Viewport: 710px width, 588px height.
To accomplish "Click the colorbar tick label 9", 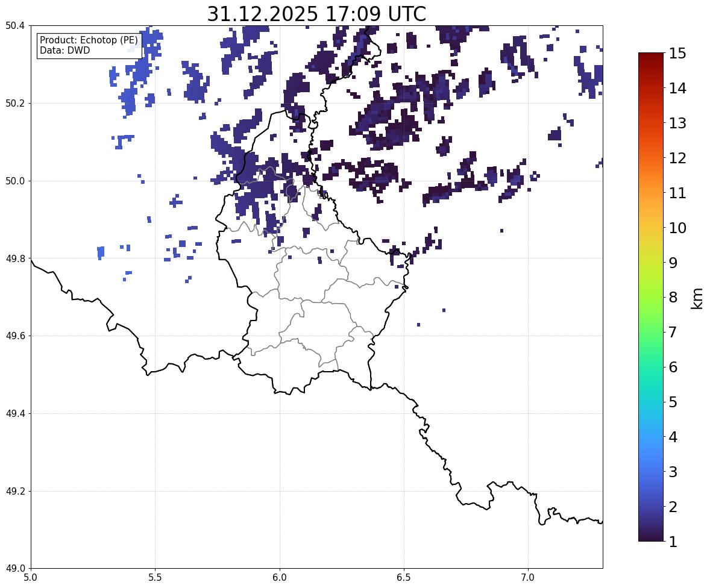I will pos(673,263).
